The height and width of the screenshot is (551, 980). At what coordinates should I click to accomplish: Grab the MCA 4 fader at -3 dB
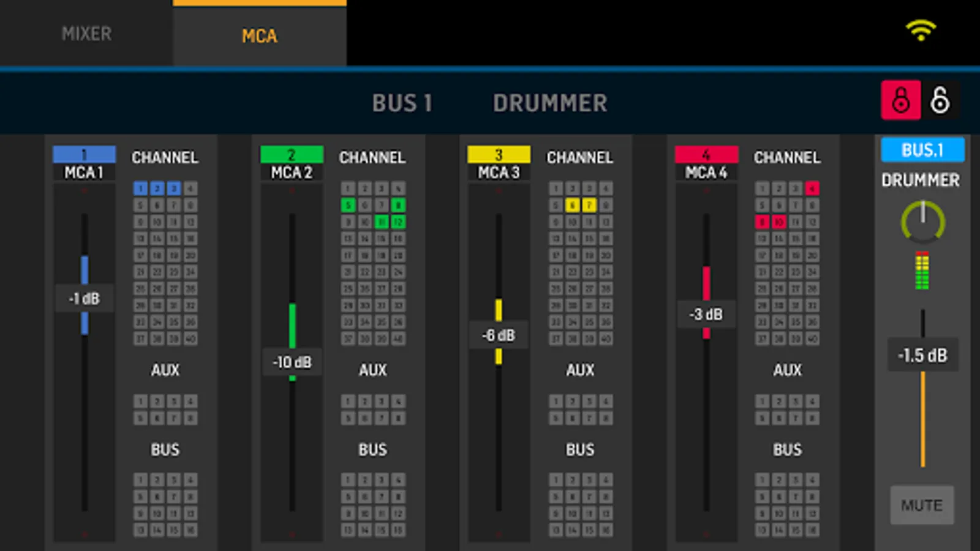pyautogui.click(x=706, y=314)
